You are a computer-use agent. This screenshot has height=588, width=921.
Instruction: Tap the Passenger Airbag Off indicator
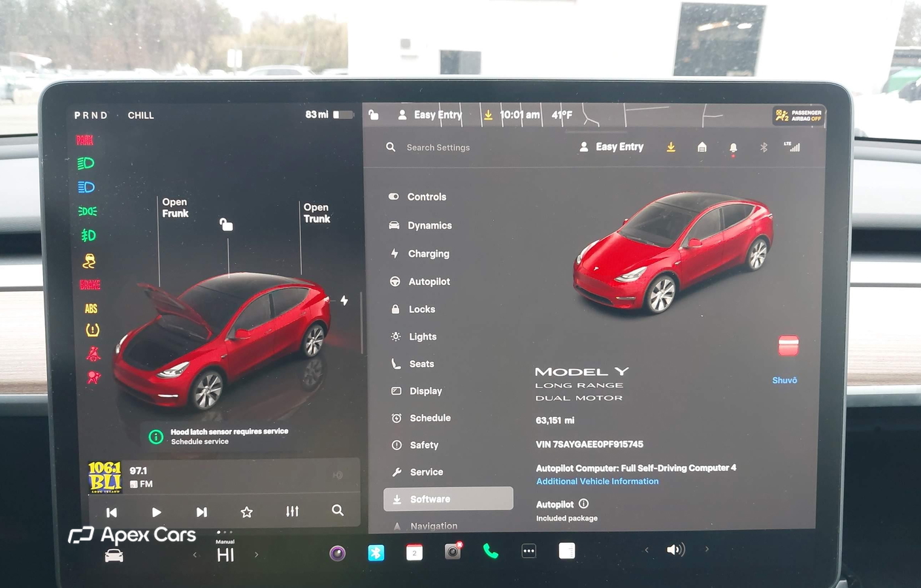(798, 116)
